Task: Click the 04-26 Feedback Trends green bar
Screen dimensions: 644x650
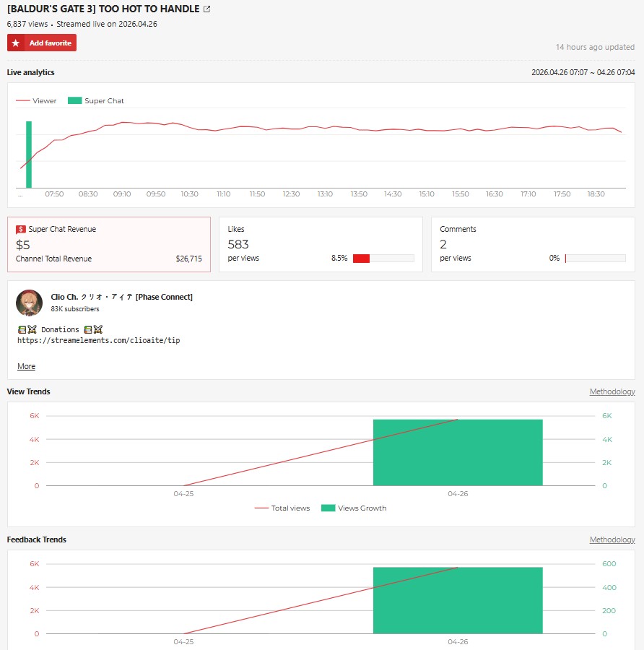Action: pyautogui.click(x=458, y=601)
